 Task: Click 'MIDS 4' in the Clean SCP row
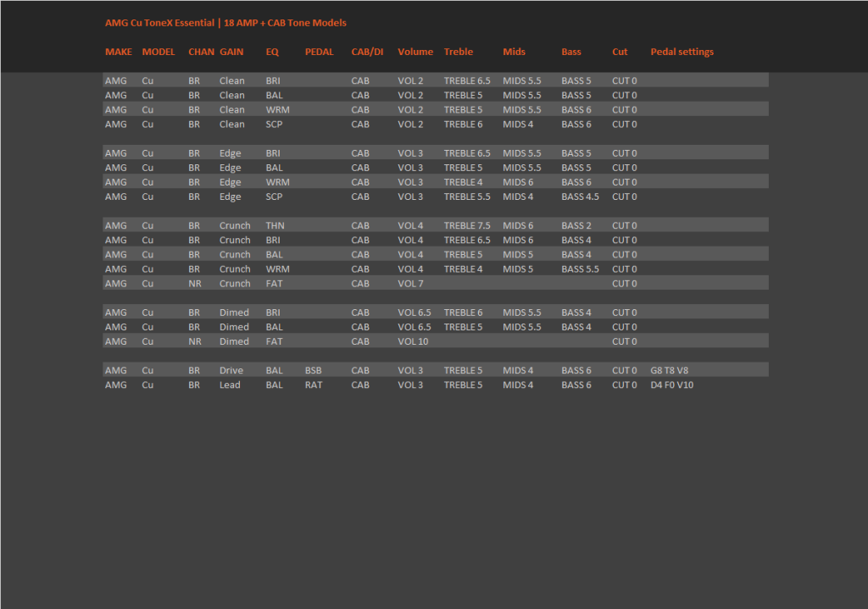518,124
